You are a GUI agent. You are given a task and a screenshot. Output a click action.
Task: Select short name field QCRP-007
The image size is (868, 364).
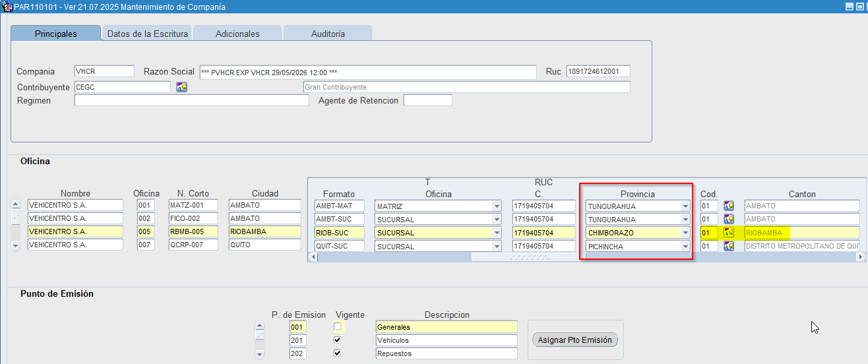click(193, 245)
